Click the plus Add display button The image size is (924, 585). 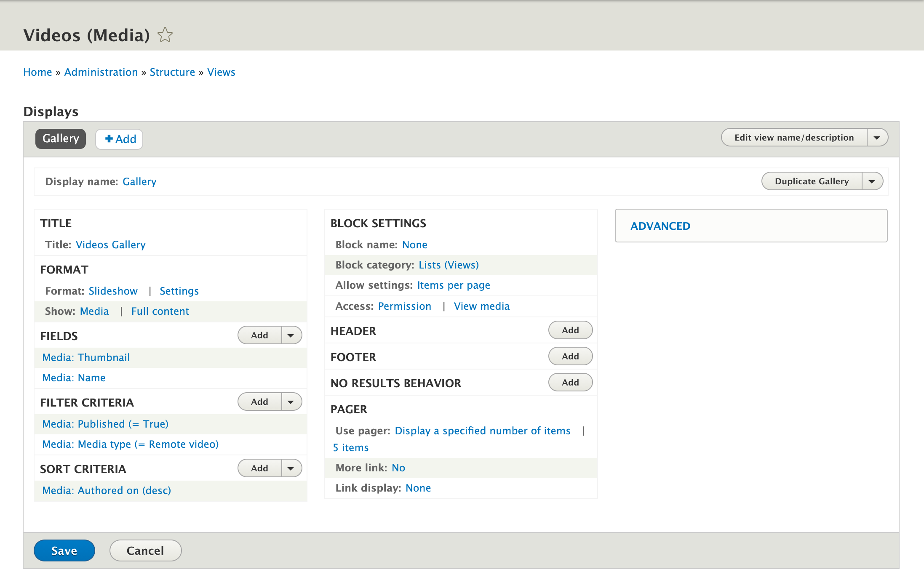[120, 139]
